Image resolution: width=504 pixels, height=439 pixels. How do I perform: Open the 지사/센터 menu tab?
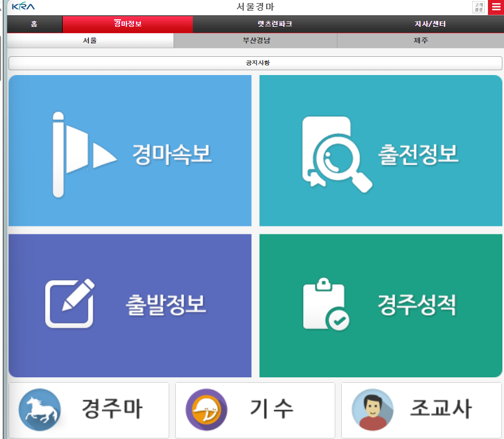pos(430,24)
